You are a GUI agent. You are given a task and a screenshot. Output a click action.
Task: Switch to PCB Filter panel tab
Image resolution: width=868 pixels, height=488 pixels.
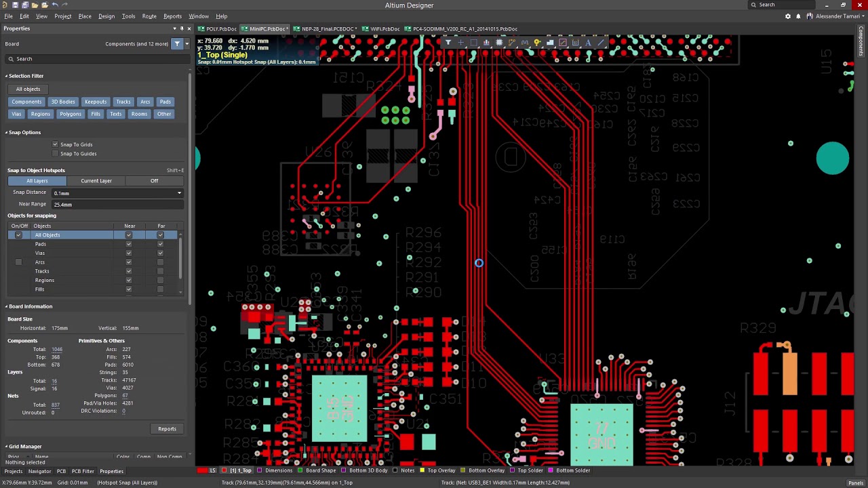point(83,471)
